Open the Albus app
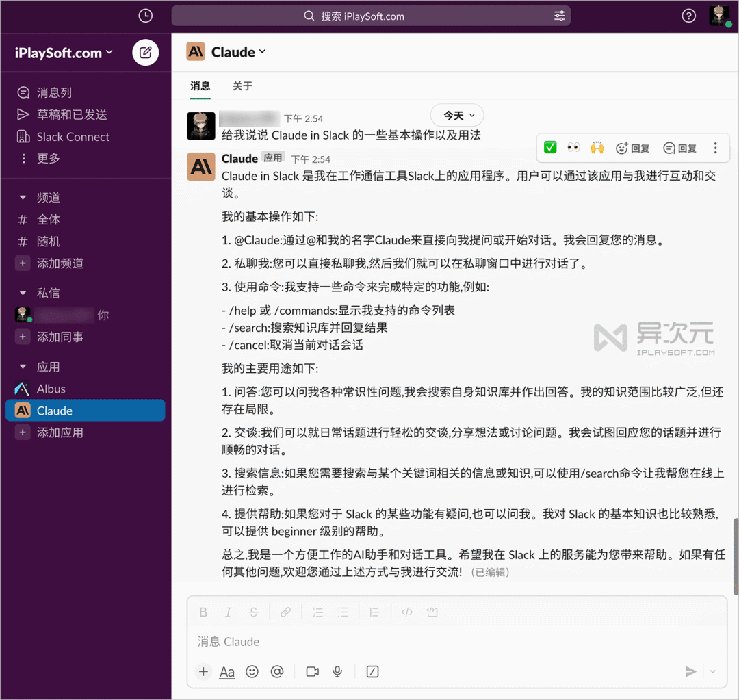739x700 pixels. tap(86, 389)
